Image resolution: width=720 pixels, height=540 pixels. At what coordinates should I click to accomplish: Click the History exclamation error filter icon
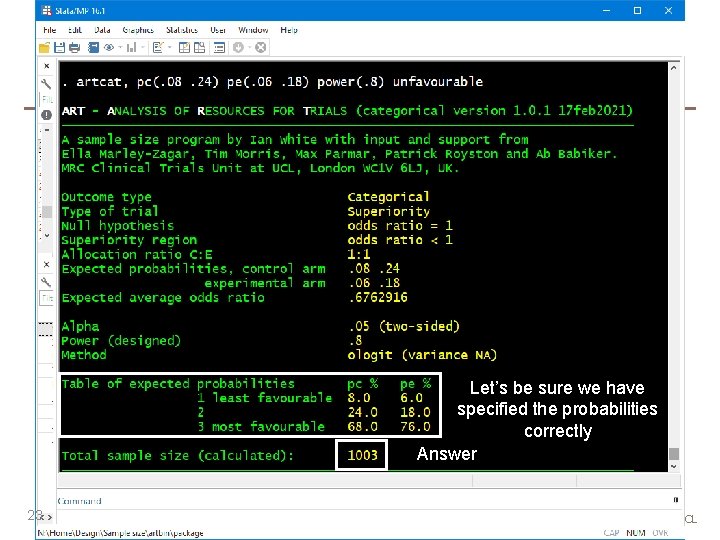coord(46,115)
